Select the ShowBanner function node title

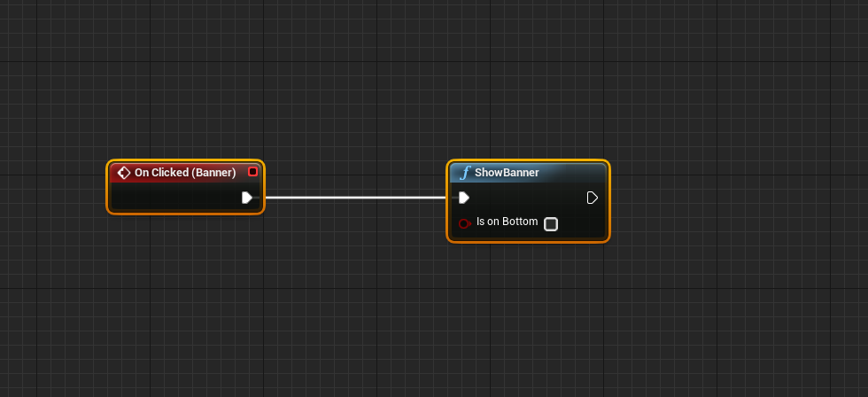click(507, 173)
